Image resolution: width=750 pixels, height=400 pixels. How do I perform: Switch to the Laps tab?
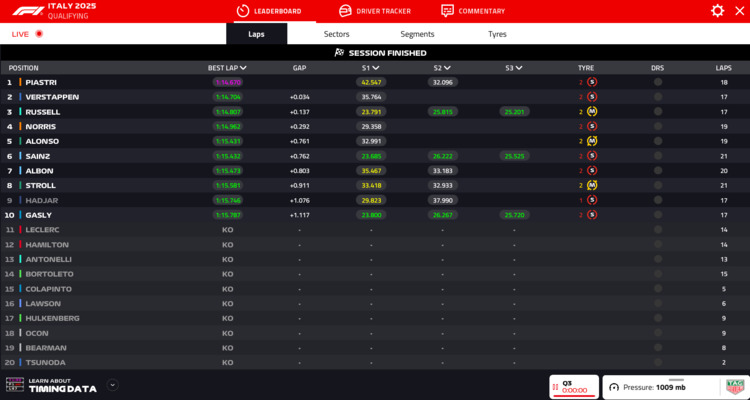256,34
